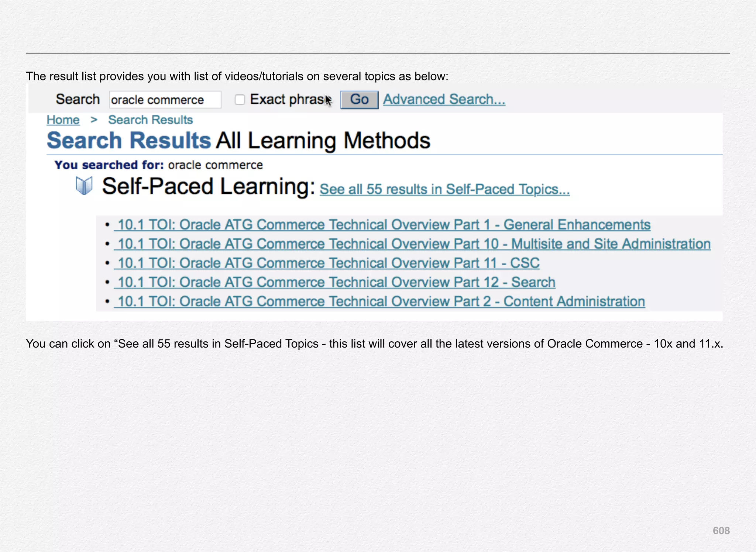
Task: Click the Go search button
Action: pyautogui.click(x=359, y=100)
